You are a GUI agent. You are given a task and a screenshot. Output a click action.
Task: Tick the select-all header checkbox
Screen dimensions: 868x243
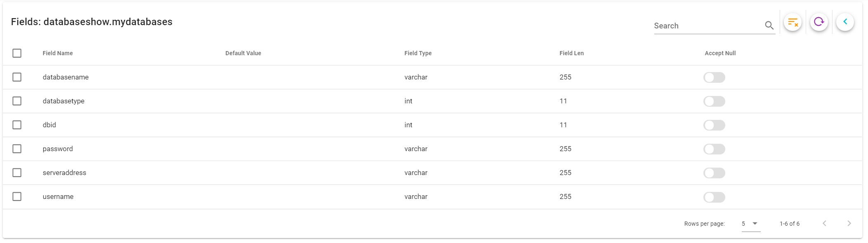[17, 53]
